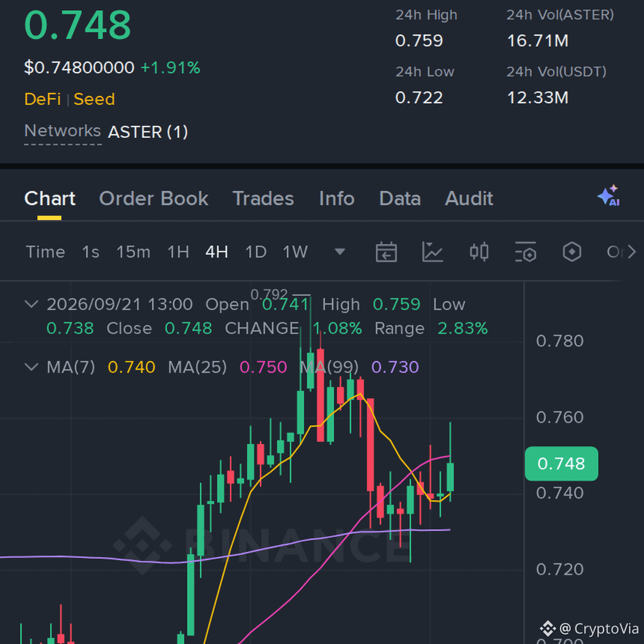Viewport: 644px width, 644px height.
Task: Click the Networks dotted-underline label
Action: coord(63,131)
